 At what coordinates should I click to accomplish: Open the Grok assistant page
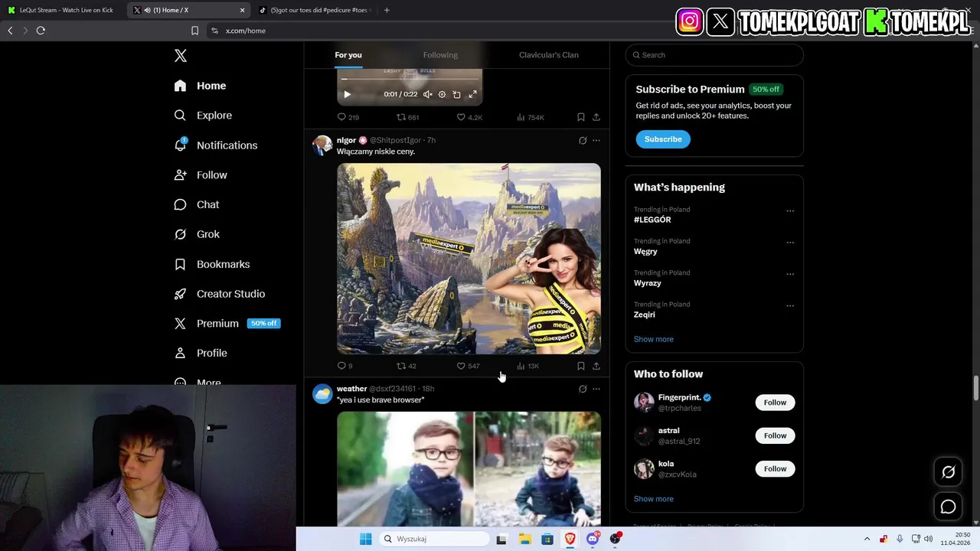coord(197,234)
